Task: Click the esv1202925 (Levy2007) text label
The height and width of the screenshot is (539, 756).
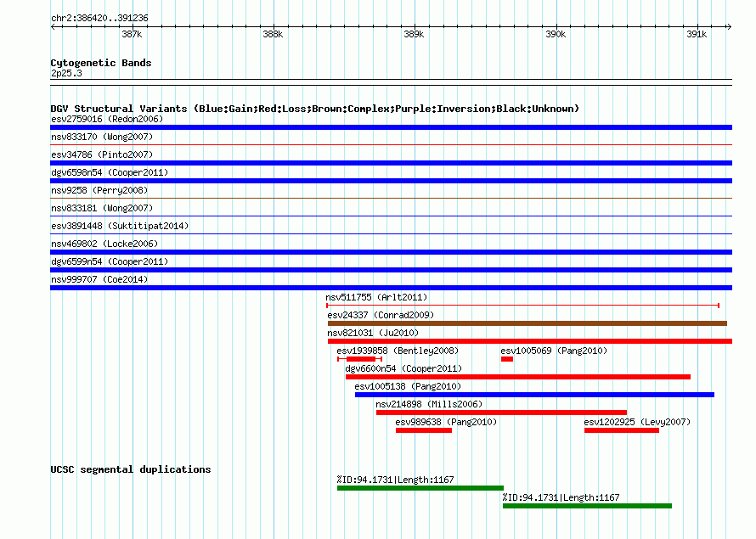Action: point(637,422)
